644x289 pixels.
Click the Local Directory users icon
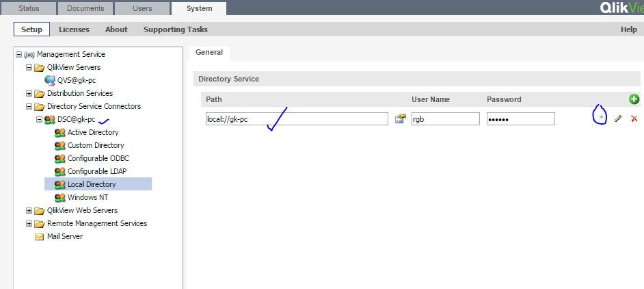coord(60,184)
